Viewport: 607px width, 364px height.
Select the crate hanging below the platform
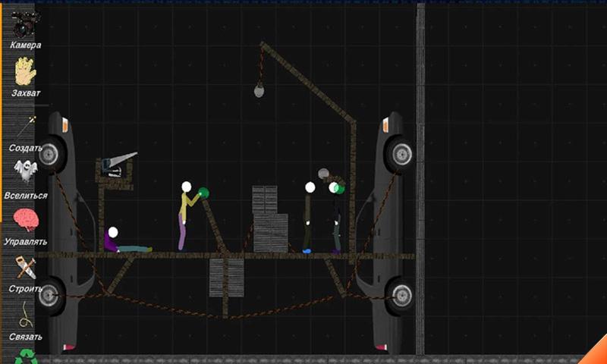coord(226,278)
